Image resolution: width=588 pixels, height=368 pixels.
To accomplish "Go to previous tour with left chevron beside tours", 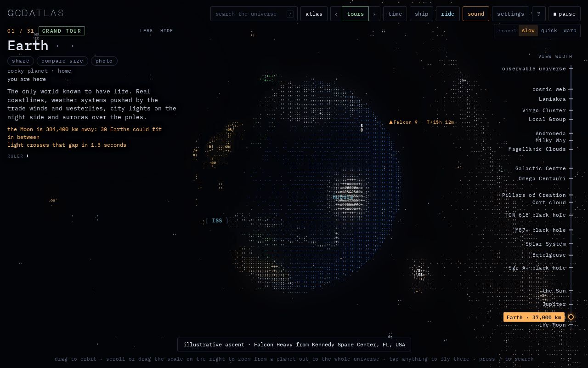I will [x=336, y=14].
